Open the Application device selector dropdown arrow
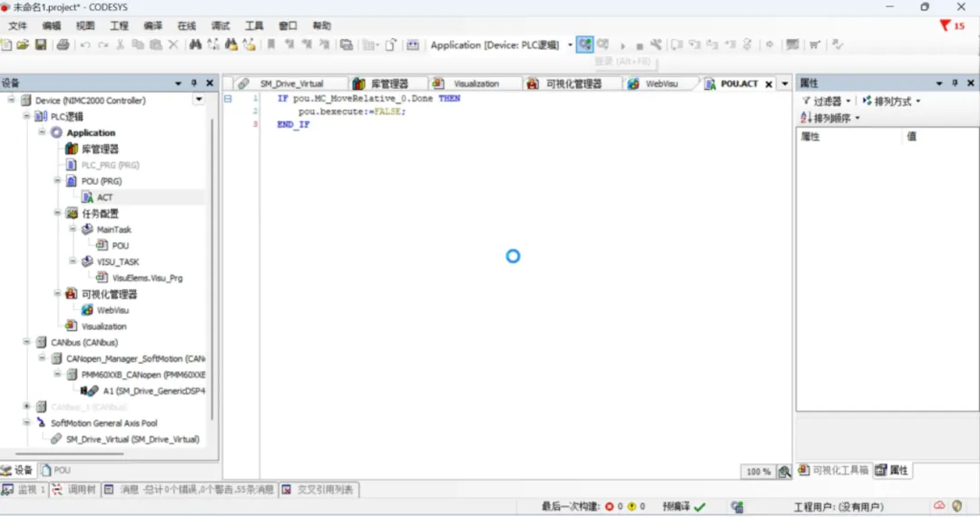 pyautogui.click(x=570, y=45)
